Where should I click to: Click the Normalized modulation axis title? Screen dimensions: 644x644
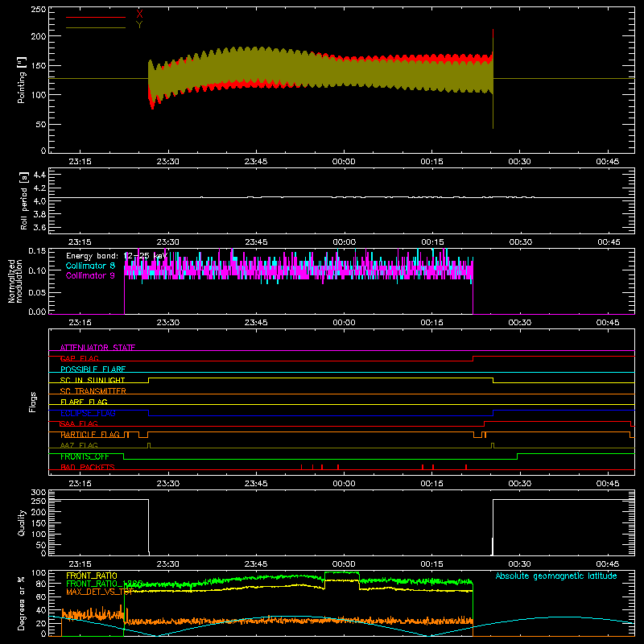pos(15,281)
